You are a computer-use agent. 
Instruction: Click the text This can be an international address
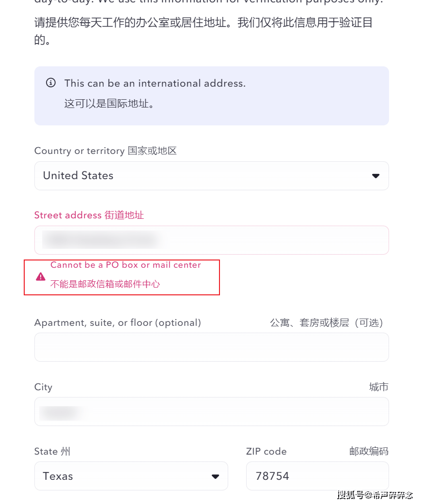tap(155, 83)
